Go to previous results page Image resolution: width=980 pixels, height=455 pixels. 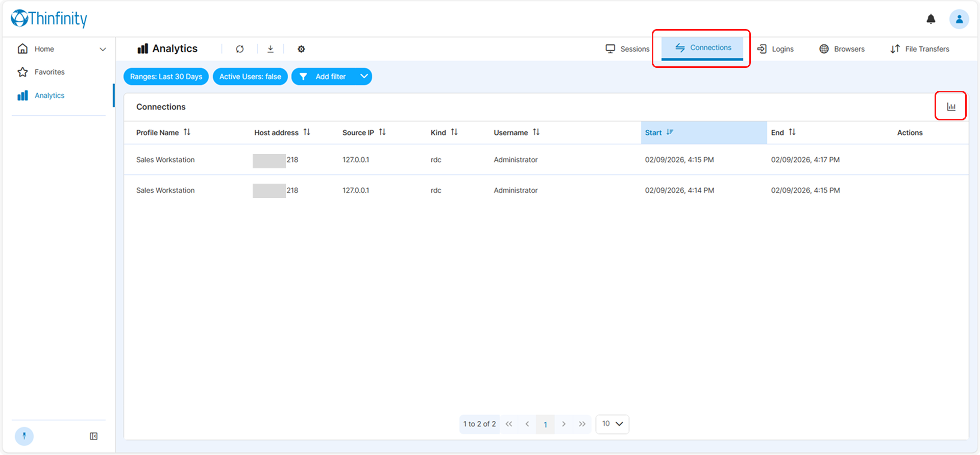click(527, 424)
